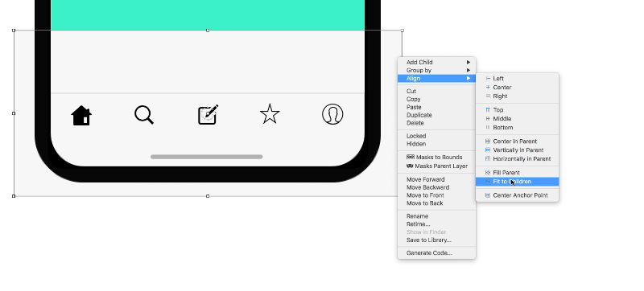Click the top-right selection handle
644x291 pixels.
click(402, 31)
